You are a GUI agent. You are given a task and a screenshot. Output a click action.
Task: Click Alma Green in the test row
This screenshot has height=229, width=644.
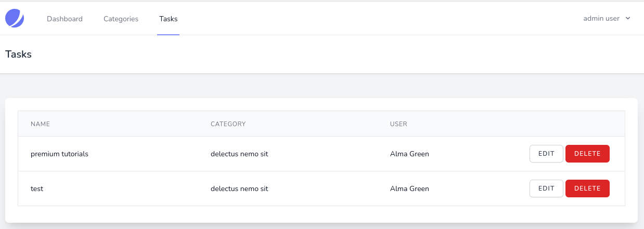point(409,189)
